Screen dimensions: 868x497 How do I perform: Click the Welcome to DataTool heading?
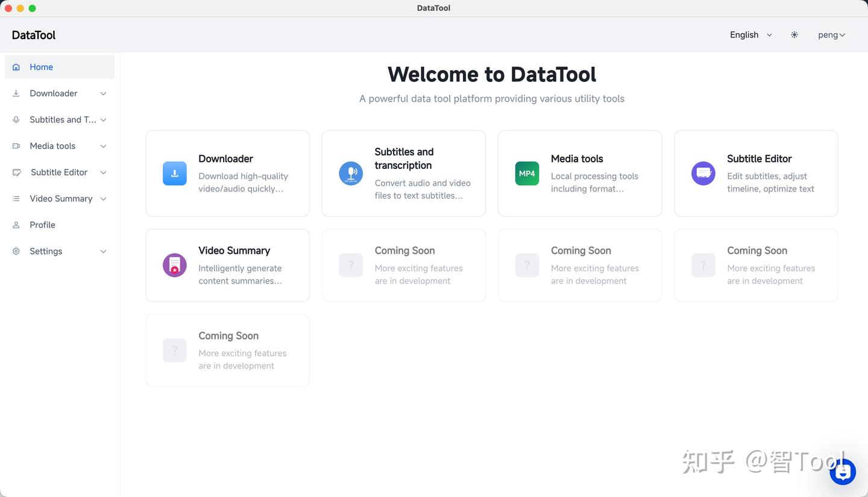[492, 74]
